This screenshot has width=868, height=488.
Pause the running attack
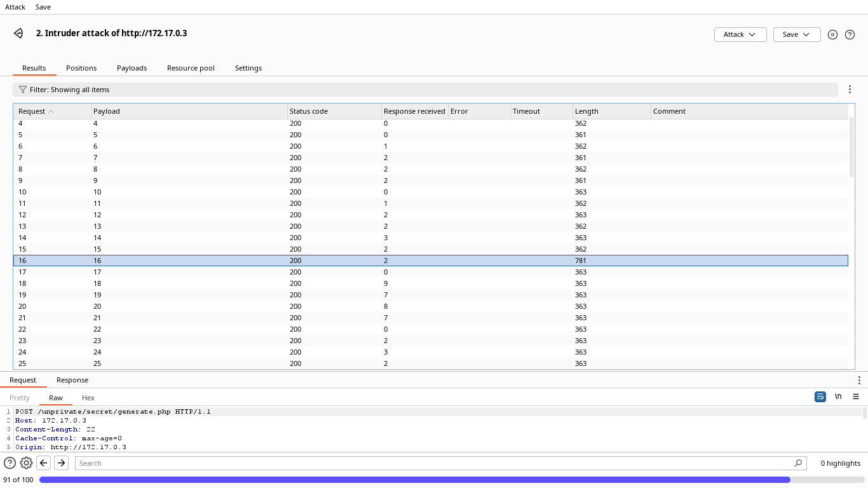832,34
